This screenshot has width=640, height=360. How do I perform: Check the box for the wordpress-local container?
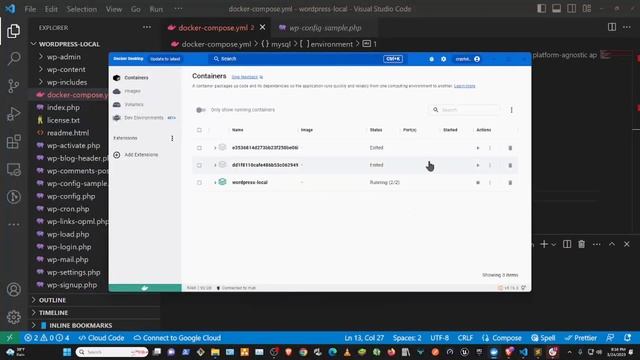pos(199,182)
